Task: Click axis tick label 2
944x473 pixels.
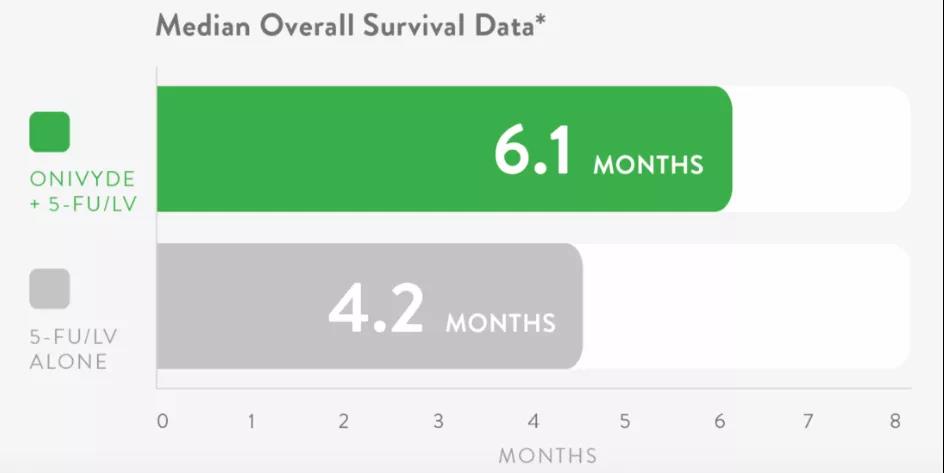Action: (343, 421)
